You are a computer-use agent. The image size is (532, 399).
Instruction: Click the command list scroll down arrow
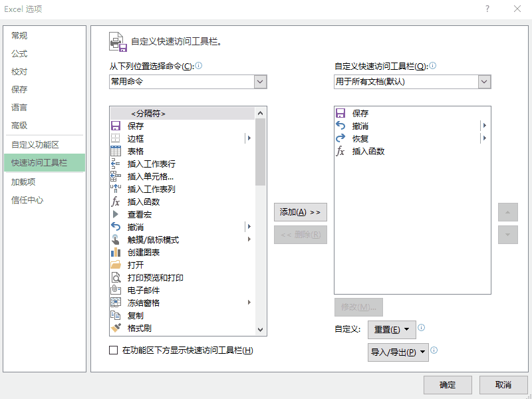point(261,329)
